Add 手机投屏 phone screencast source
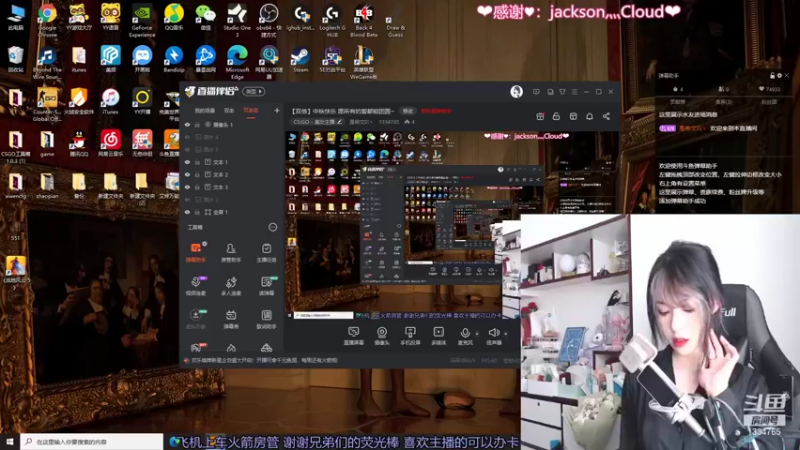The width and height of the screenshot is (800, 450). [x=410, y=336]
